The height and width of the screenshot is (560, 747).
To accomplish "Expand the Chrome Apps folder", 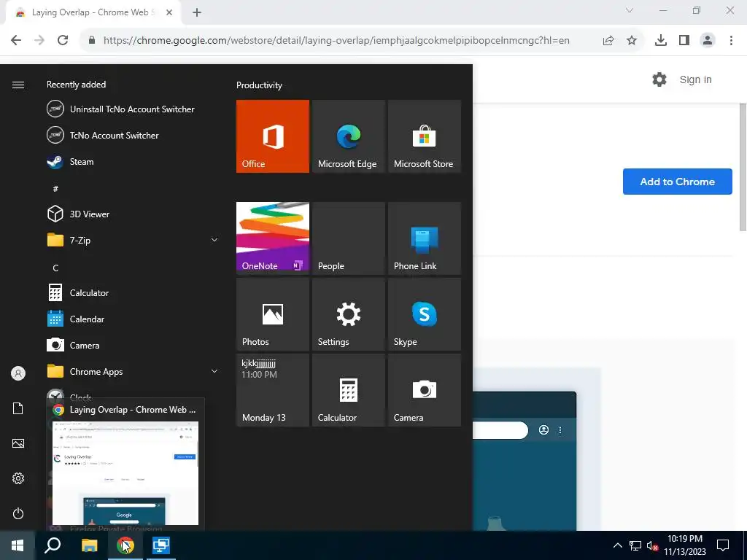I will (133, 371).
